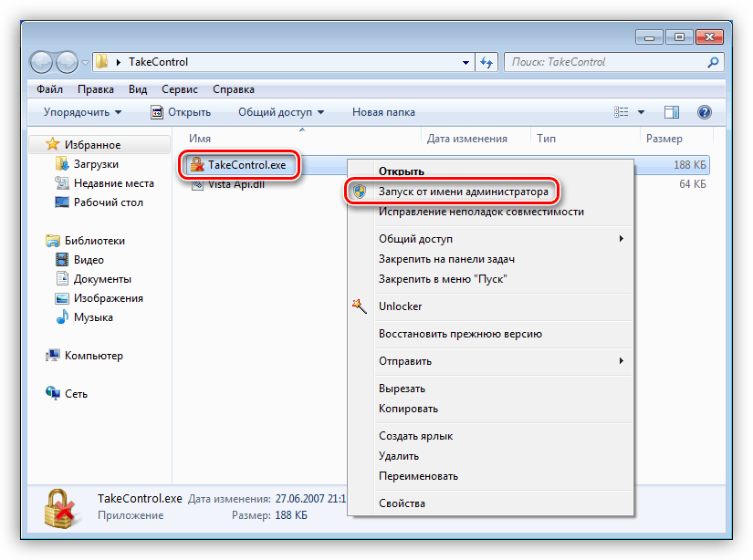The width and height of the screenshot is (753, 560).
Task: Open the Видео library
Action: coord(89,260)
